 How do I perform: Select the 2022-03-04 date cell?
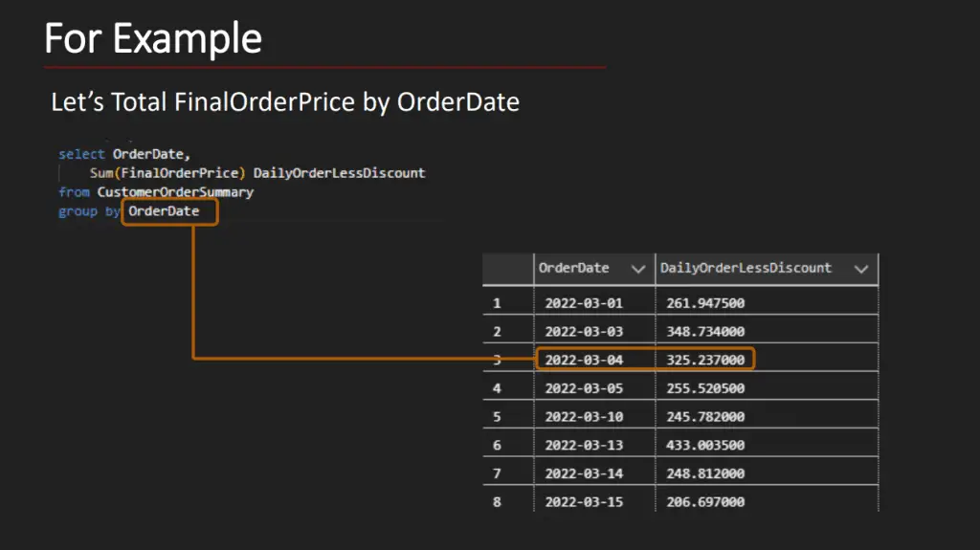click(x=584, y=360)
